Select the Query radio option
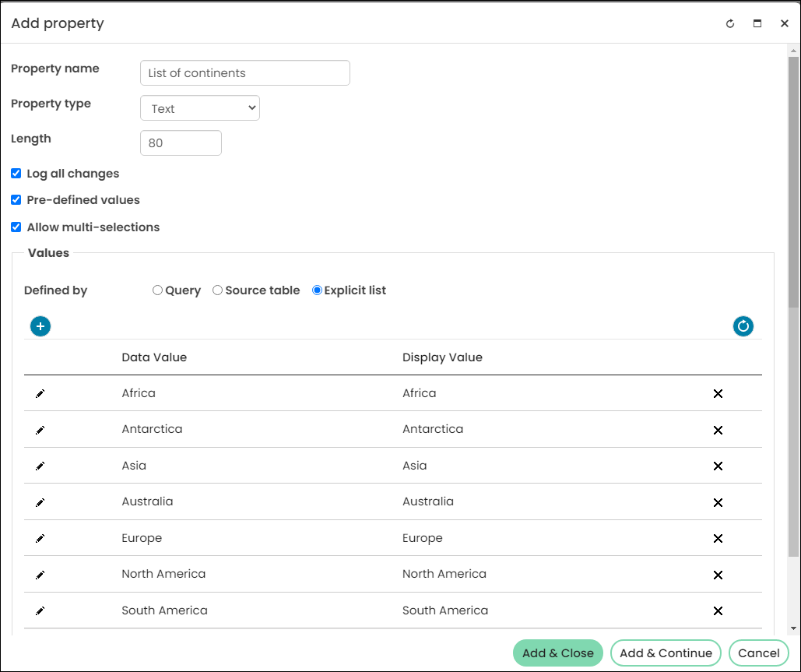This screenshot has height=672, width=801. click(x=157, y=290)
